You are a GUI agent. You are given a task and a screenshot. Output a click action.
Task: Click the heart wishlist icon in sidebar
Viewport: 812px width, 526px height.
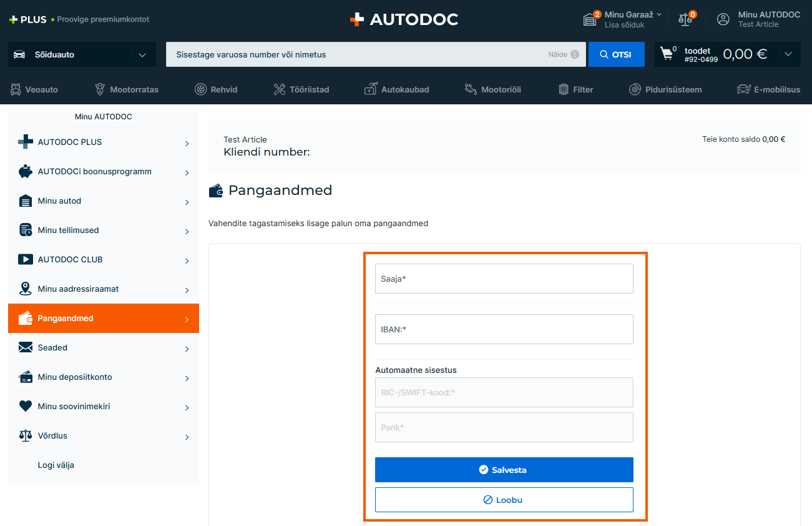coord(25,406)
